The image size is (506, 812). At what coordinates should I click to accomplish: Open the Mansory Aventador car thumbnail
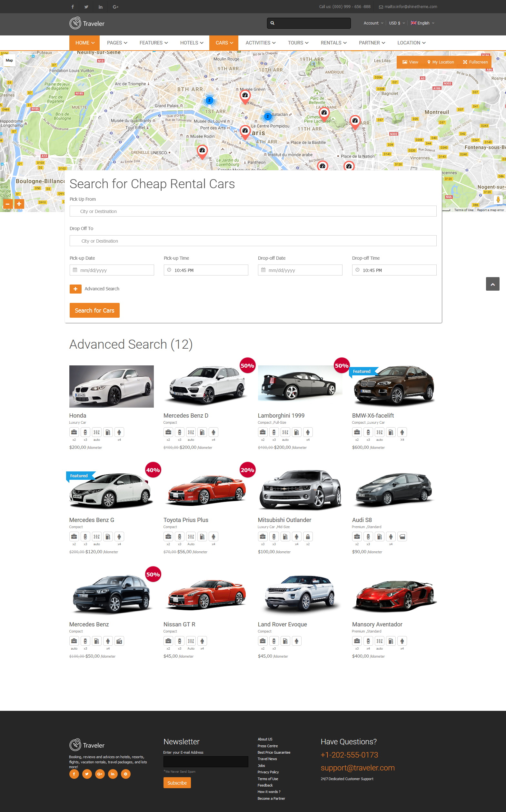tap(394, 595)
